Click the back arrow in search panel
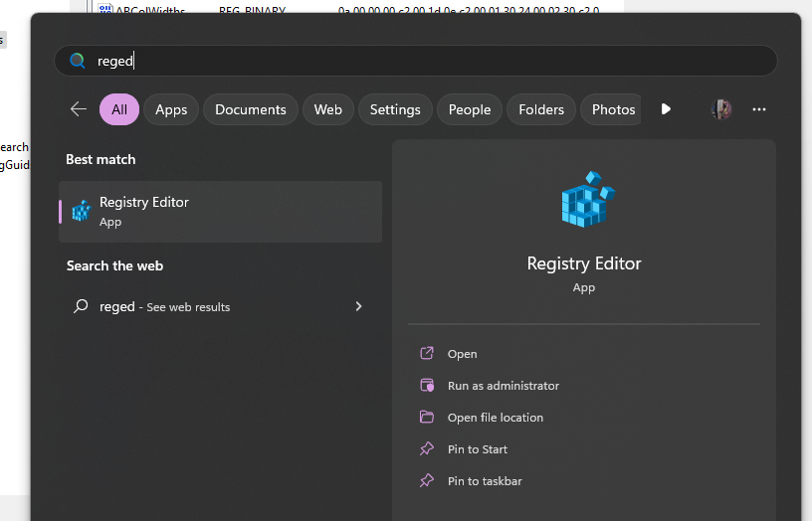 [x=79, y=109]
